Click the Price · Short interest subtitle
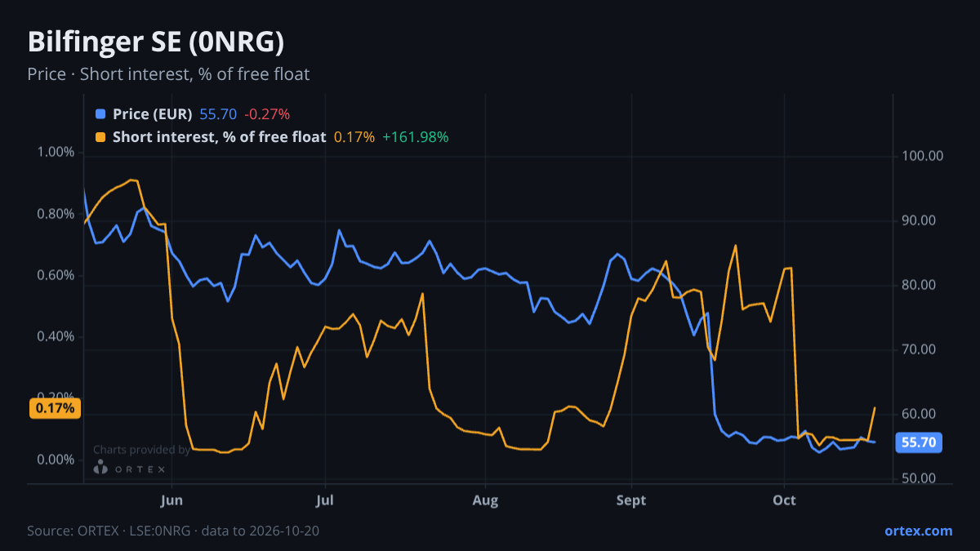Screen dimensions: 980x551 (168, 74)
